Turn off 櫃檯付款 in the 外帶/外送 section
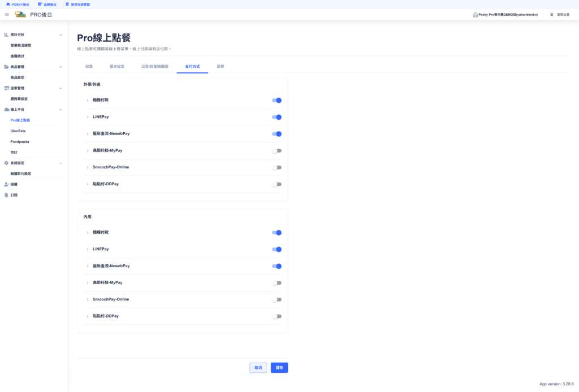 pos(276,101)
